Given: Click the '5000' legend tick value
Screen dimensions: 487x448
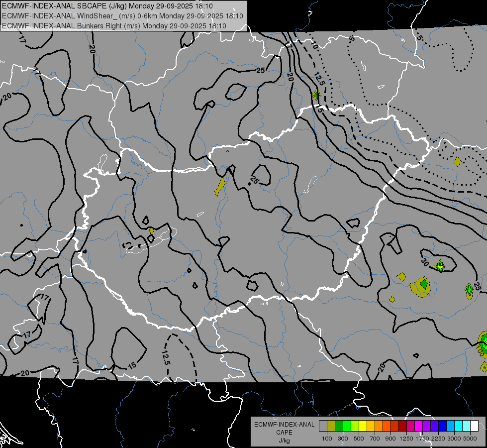Looking at the screenshot, I should click(x=470, y=439).
